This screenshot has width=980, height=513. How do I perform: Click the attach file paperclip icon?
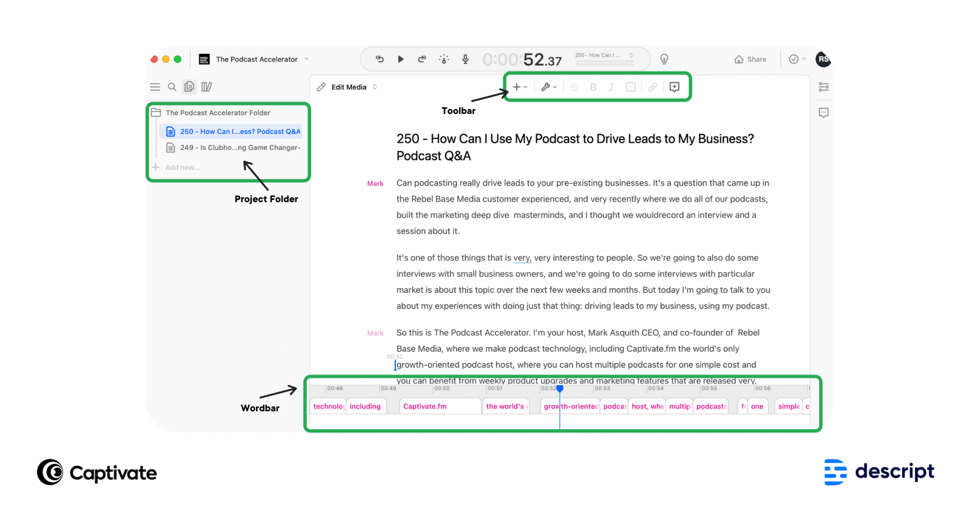coord(652,87)
